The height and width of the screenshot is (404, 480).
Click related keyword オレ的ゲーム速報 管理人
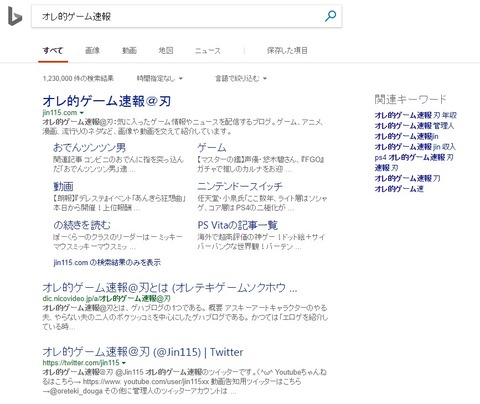pos(414,126)
